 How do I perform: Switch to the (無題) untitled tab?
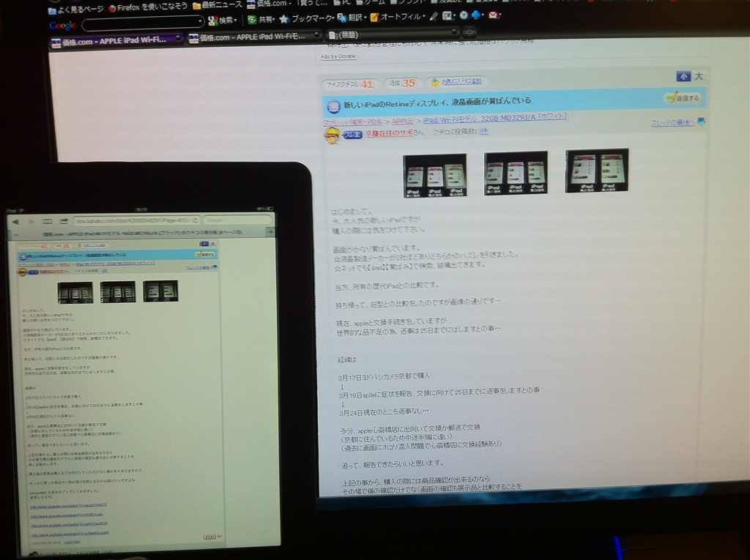(393, 34)
